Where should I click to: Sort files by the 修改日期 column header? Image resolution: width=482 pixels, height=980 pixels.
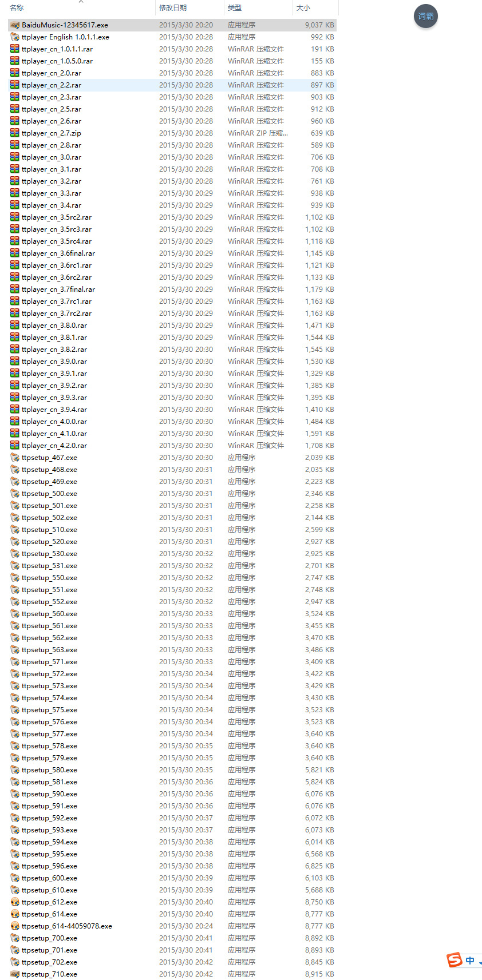point(173,8)
